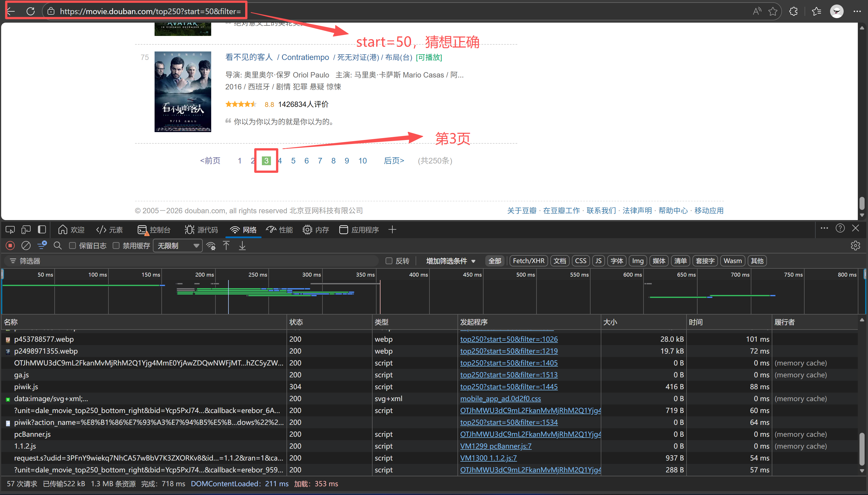Open the 控制台 tab
The image size is (868, 495).
[x=154, y=230]
